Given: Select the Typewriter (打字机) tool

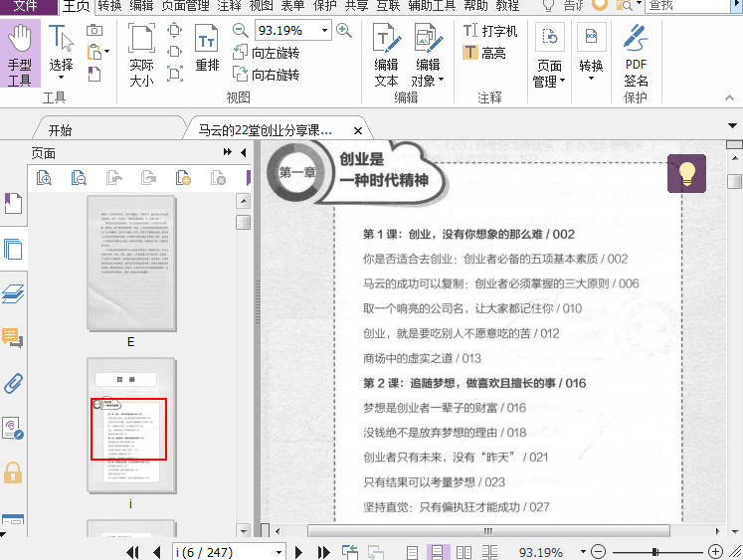Looking at the screenshot, I should (489, 31).
